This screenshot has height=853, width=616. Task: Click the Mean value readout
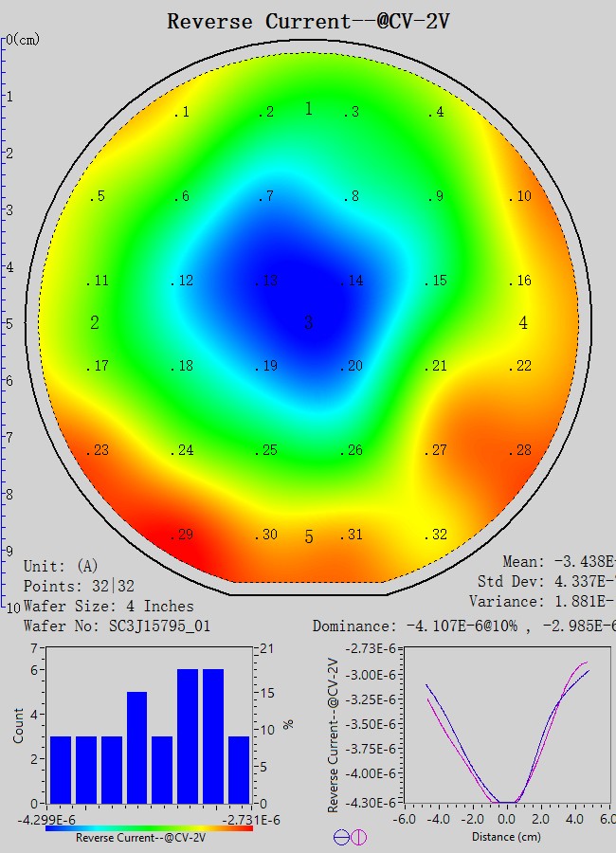559,562
